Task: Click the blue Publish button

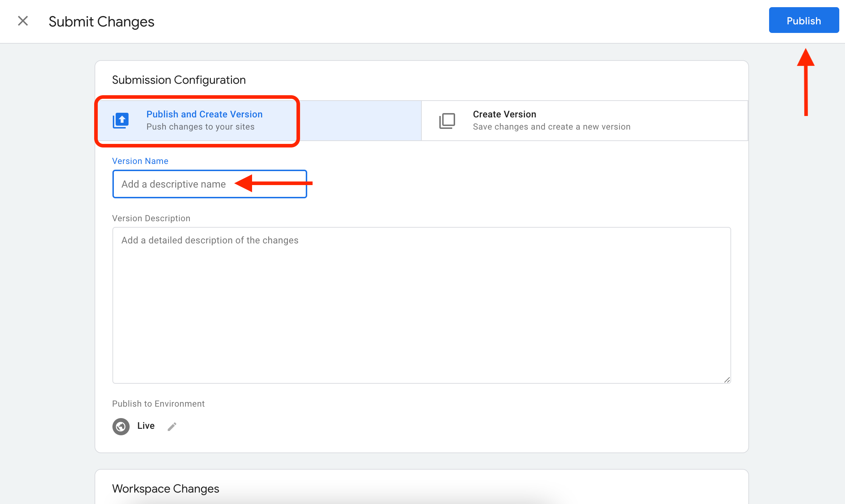Action: (x=803, y=20)
